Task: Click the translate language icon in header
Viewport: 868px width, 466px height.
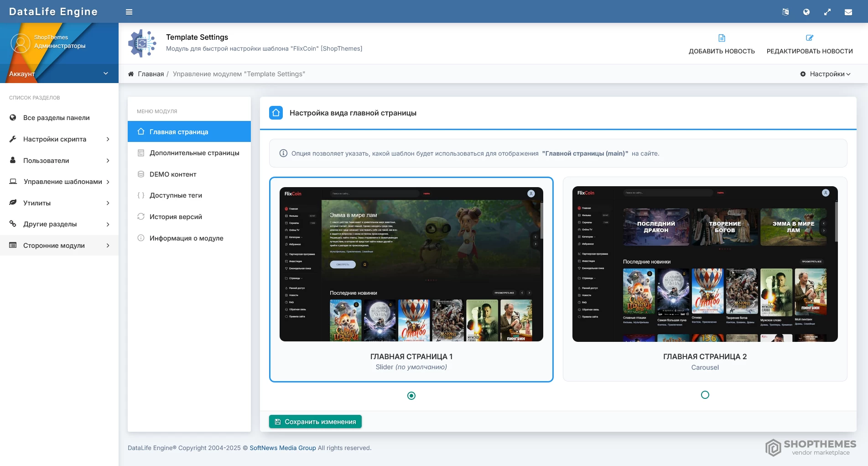Action: coord(785,12)
